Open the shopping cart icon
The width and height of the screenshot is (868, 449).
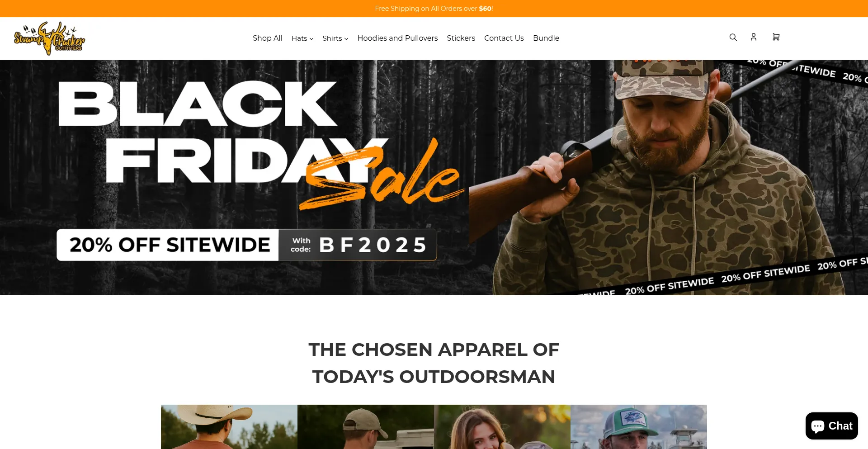[776, 37]
